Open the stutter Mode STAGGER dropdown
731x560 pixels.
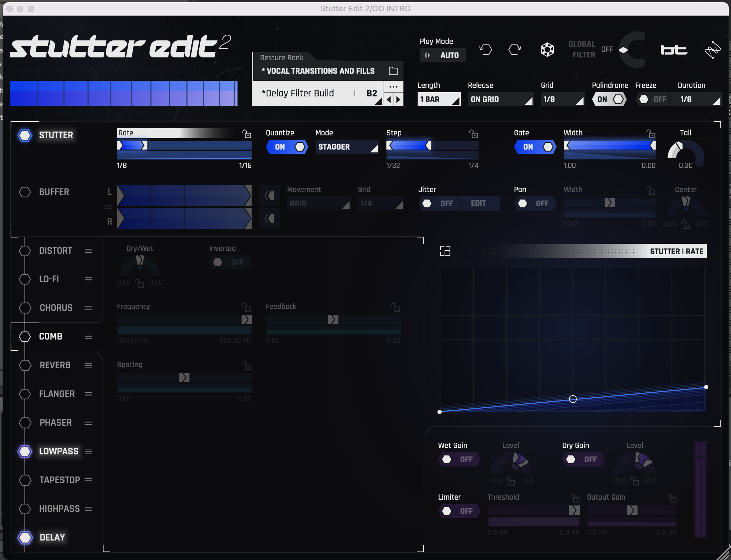347,147
